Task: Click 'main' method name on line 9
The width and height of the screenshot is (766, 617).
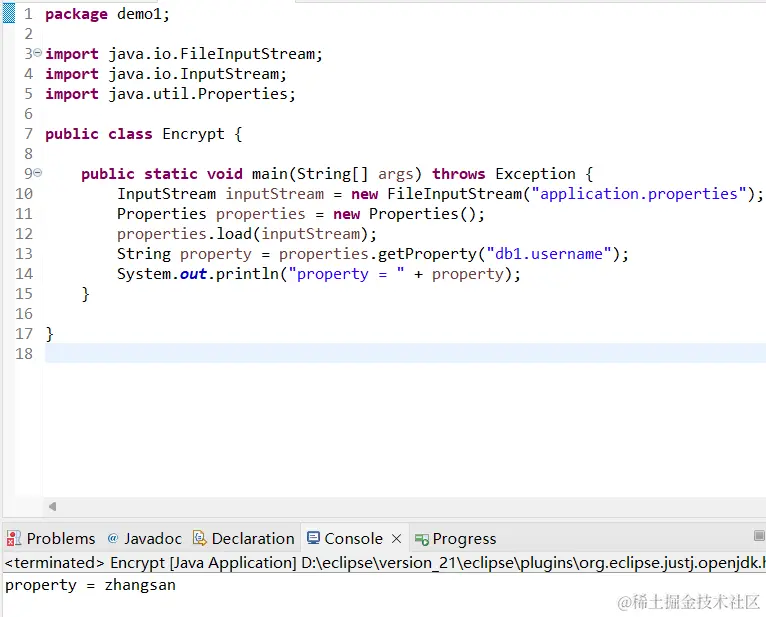Action: coord(270,173)
